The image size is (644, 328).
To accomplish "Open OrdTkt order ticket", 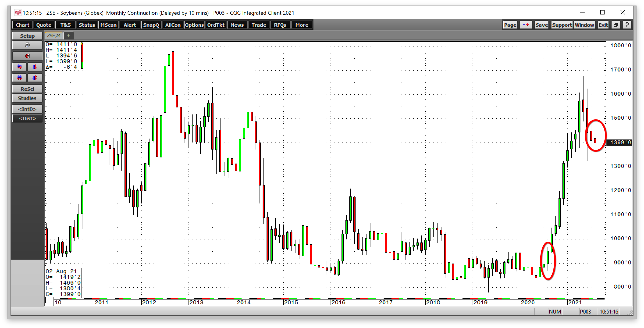I will tap(216, 25).
